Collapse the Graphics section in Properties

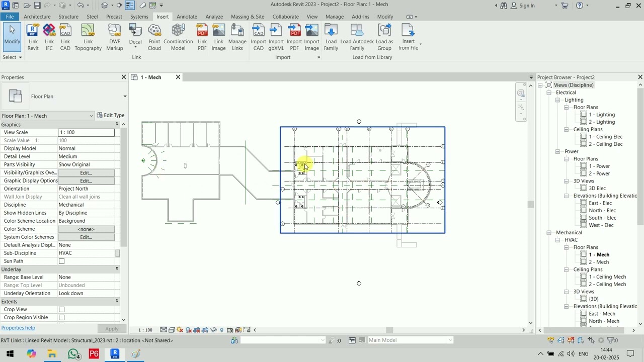(117, 124)
